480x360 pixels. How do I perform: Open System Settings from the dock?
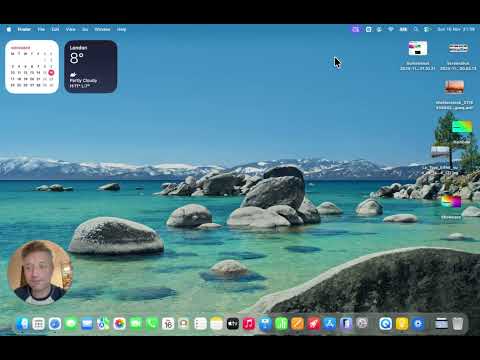pyautogui.click(x=362, y=324)
